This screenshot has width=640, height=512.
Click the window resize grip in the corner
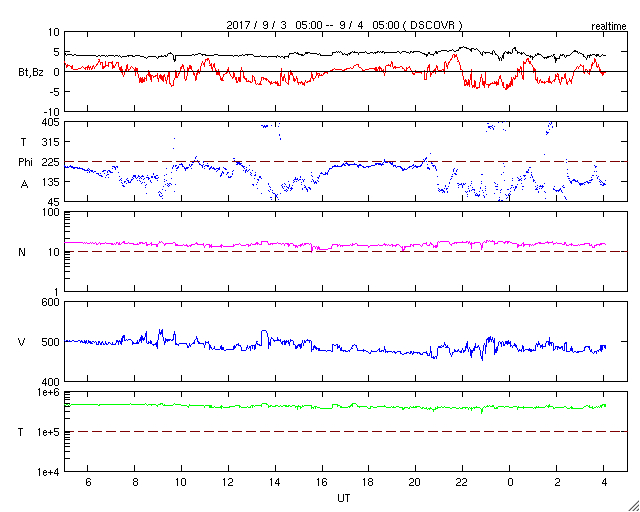click(634, 506)
